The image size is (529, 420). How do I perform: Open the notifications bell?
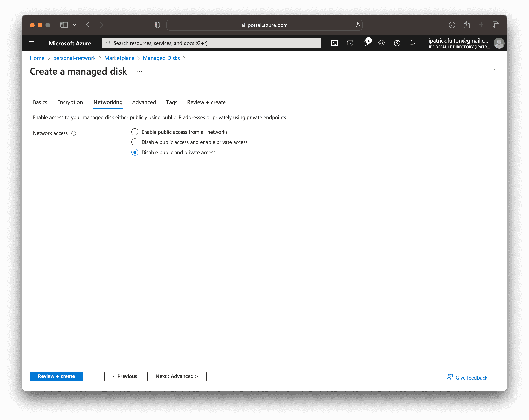[366, 43]
